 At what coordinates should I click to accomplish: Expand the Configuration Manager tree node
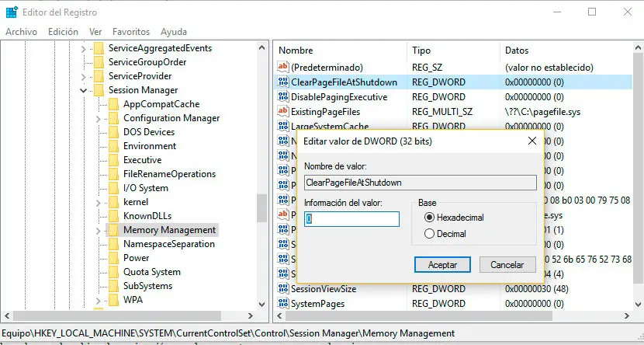pyautogui.click(x=98, y=118)
